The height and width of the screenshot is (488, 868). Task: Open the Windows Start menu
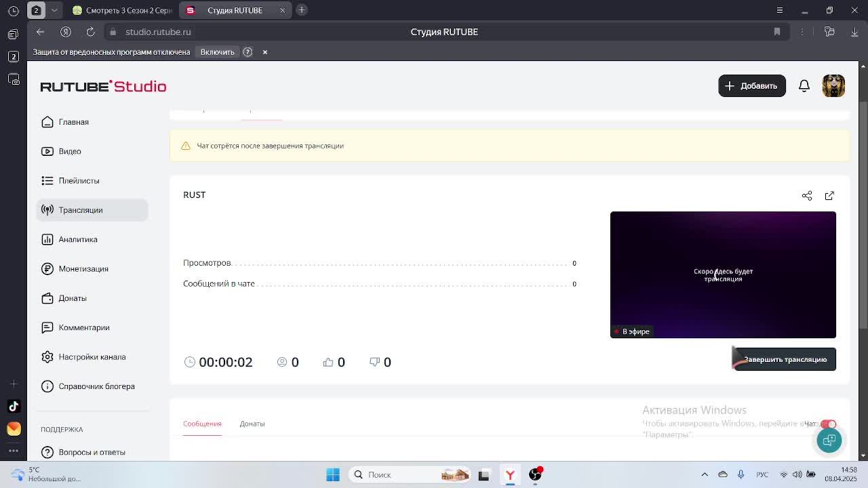coord(333,474)
